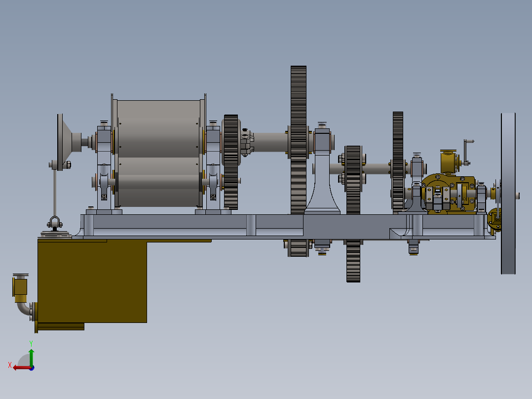Select the bearing stand right of the drum
The height and width of the screenshot is (399, 532).
coord(213,167)
